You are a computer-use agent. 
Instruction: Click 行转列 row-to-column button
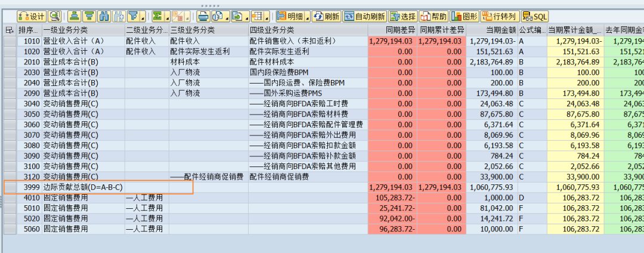(500, 17)
